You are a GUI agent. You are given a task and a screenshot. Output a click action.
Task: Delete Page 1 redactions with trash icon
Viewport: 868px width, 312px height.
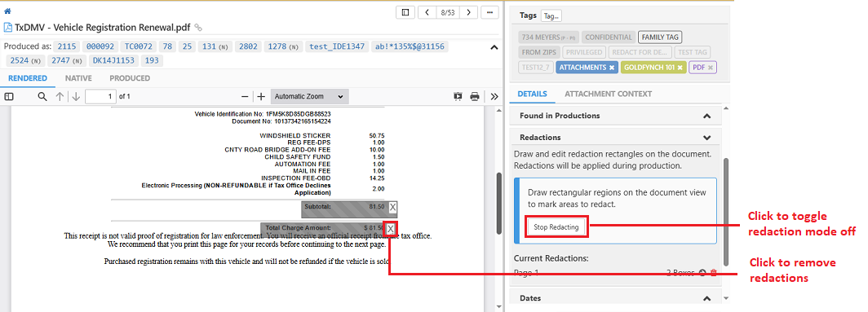click(x=714, y=273)
